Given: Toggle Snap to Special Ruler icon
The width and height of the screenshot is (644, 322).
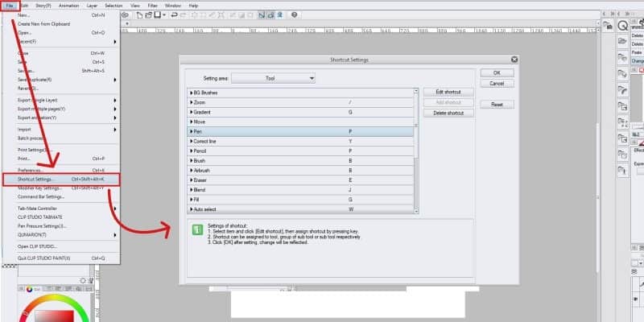Looking at the screenshot, I should click(x=270, y=14).
